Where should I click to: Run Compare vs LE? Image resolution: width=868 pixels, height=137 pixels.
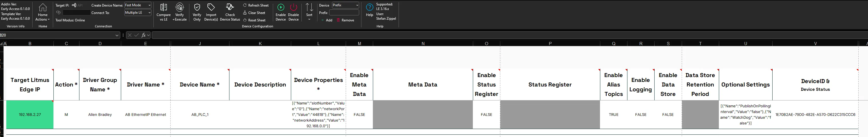pos(163,13)
